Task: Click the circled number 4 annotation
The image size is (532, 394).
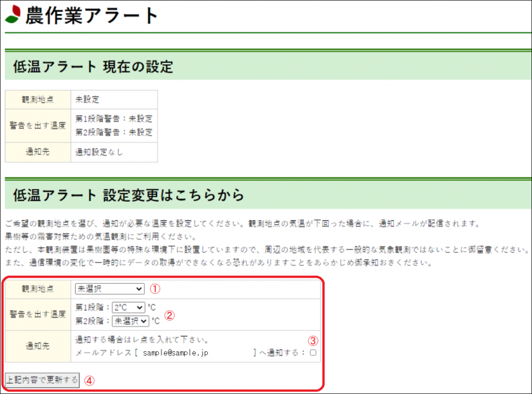Action: pos(89,380)
